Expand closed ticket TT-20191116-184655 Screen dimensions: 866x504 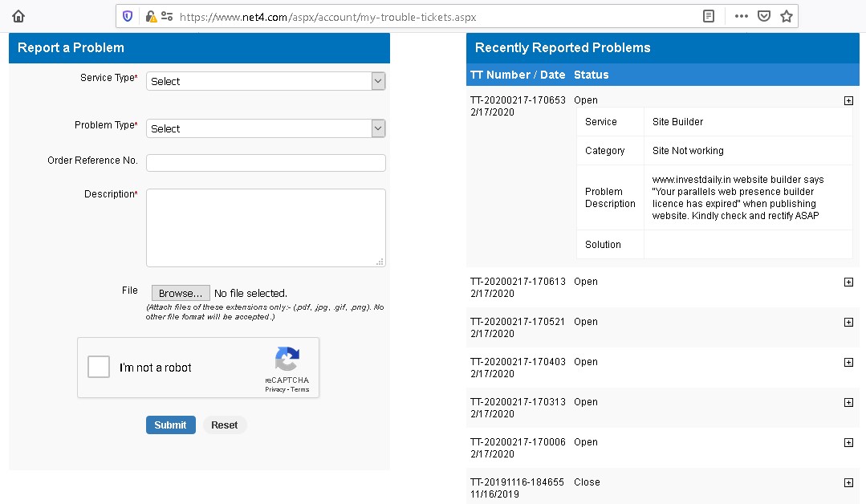point(848,482)
